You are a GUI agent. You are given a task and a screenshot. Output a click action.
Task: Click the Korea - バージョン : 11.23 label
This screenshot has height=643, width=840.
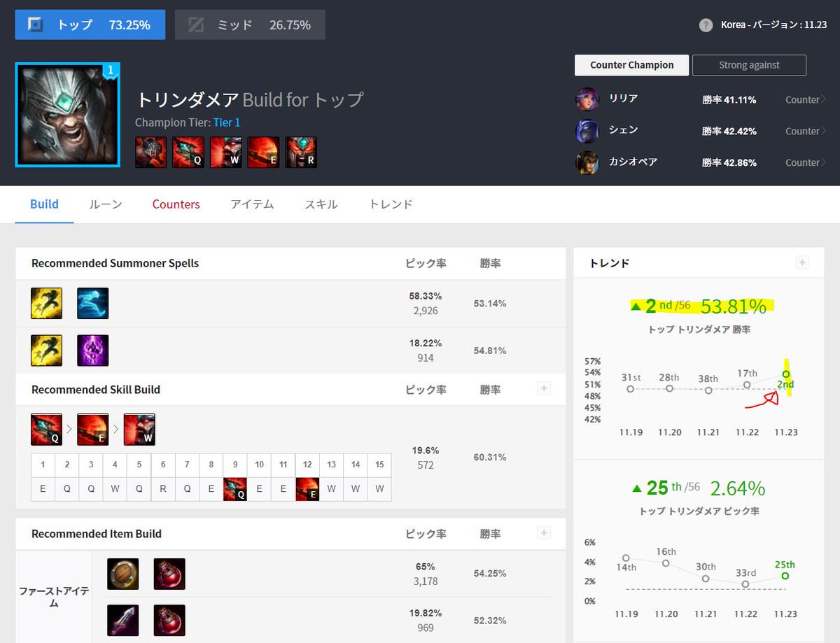(774, 25)
